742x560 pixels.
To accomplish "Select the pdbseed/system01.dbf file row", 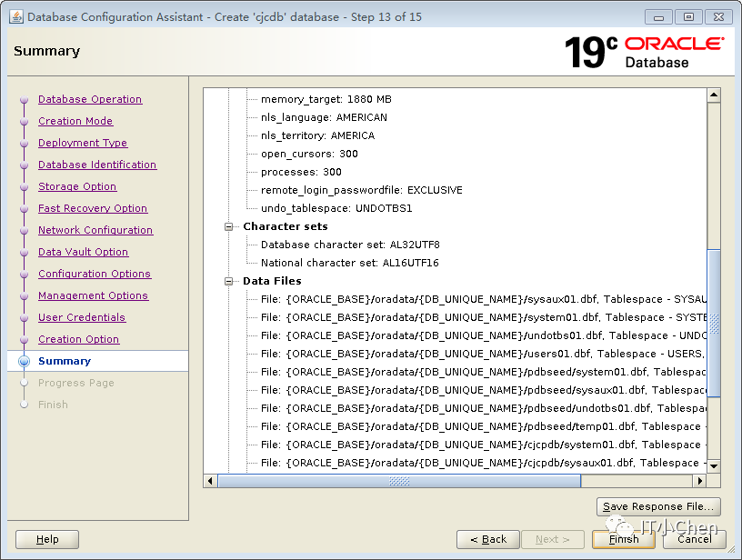I will [x=483, y=372].
